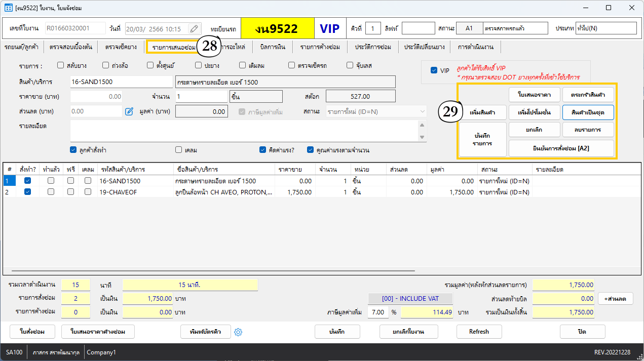Click the จำนวน quantity input field
The height and width of the screenshot is (361, 644).
click(x=201, y=96)
